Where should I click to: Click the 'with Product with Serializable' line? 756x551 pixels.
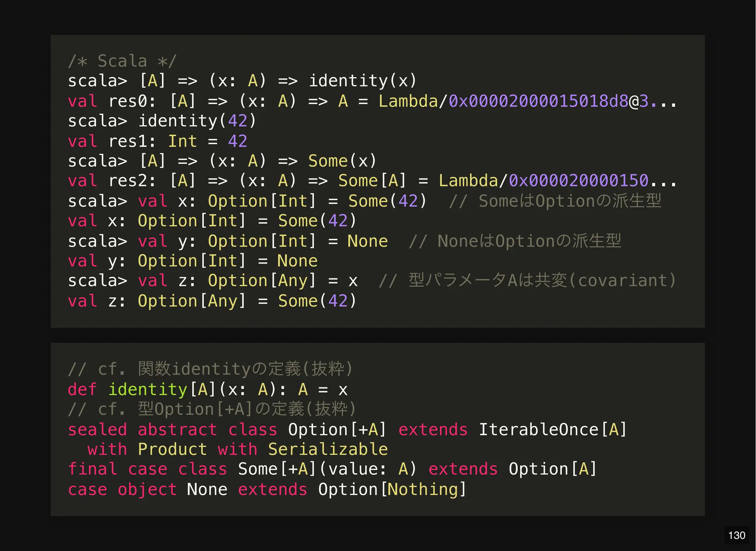[x=238, y=450]
